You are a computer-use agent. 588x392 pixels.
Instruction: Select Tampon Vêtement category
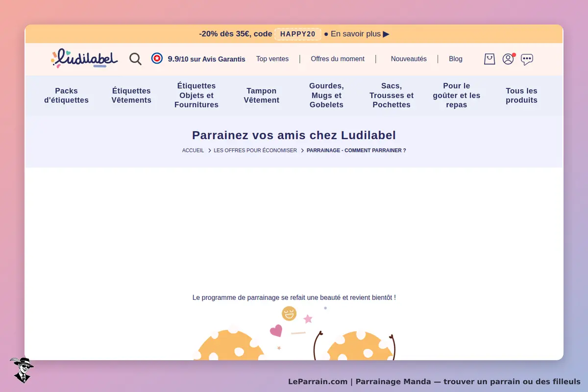(x=262, y=96)
